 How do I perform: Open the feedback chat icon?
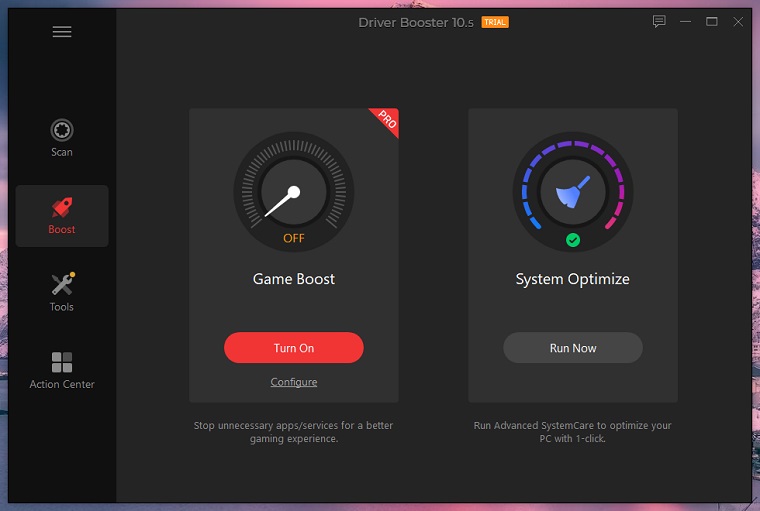pos(659,21)
